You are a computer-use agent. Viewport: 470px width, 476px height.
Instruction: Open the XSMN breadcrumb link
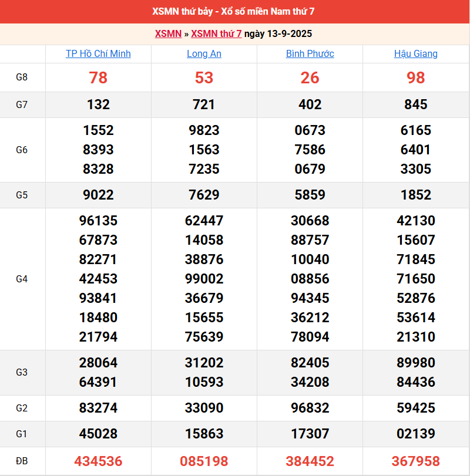168,33
